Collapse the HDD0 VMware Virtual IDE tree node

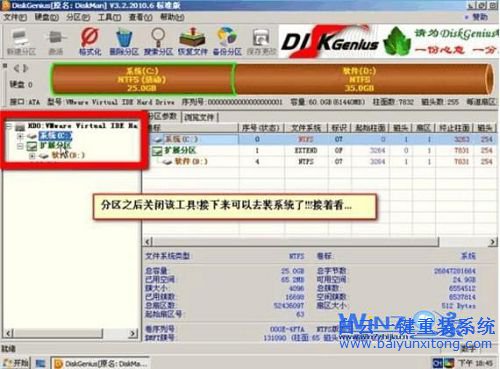point(9,126)
